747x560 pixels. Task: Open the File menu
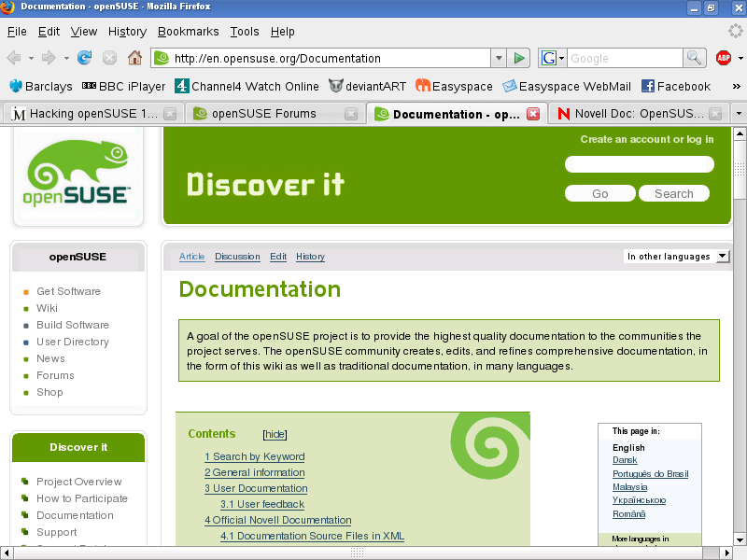[17, 32]
